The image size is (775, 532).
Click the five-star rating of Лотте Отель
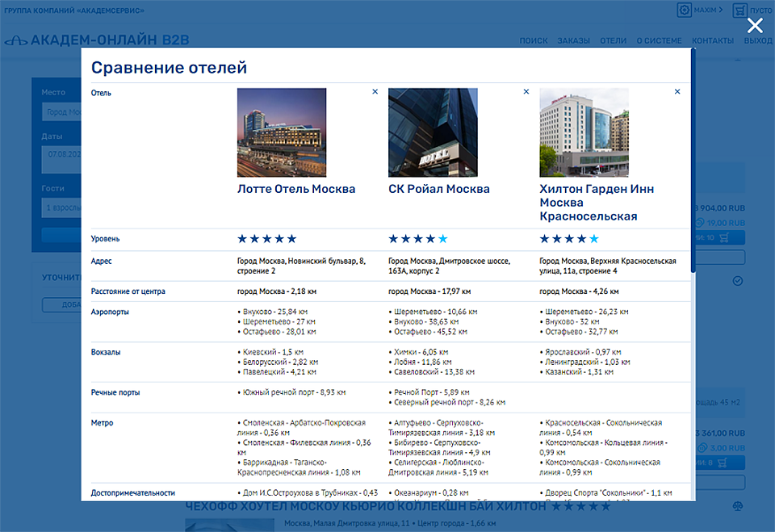point(267,239)
